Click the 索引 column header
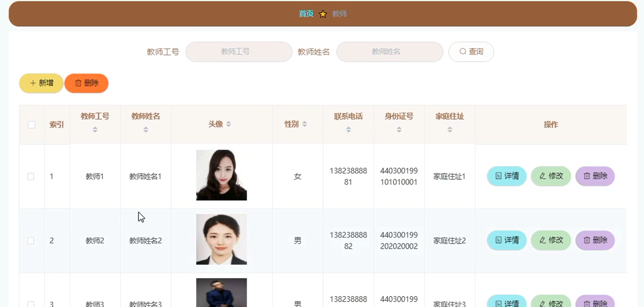The image size is (644, 307). pyautogui.click(x=57, y=125)
